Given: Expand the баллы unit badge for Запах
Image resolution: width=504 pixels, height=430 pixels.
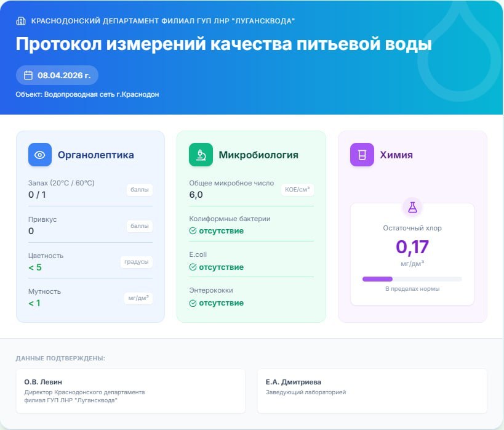Looking at the screenshot, I should [140, 190].
